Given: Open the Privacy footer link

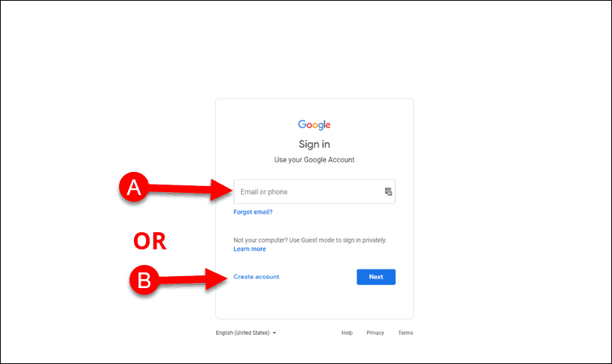Looking at the screenshot, I should 375,333.
